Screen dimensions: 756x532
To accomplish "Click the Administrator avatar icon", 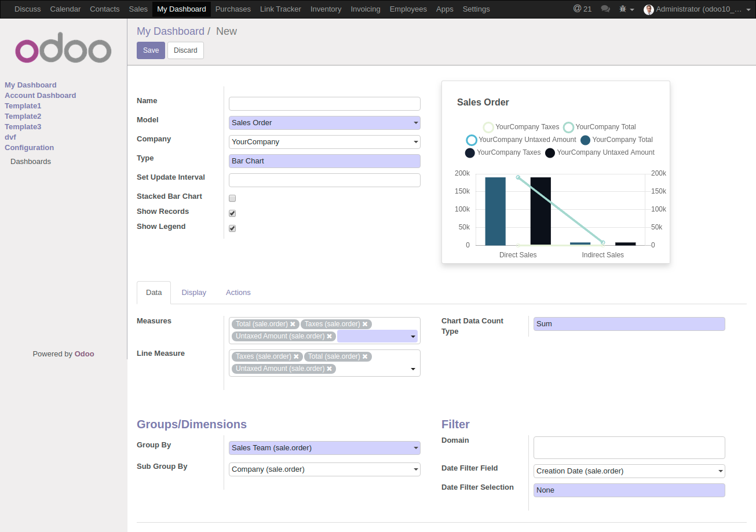I will [x=649, y=9].
